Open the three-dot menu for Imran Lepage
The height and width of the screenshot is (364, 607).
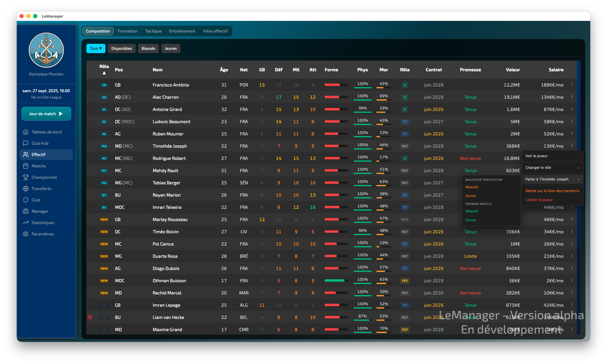click(572, 305)
